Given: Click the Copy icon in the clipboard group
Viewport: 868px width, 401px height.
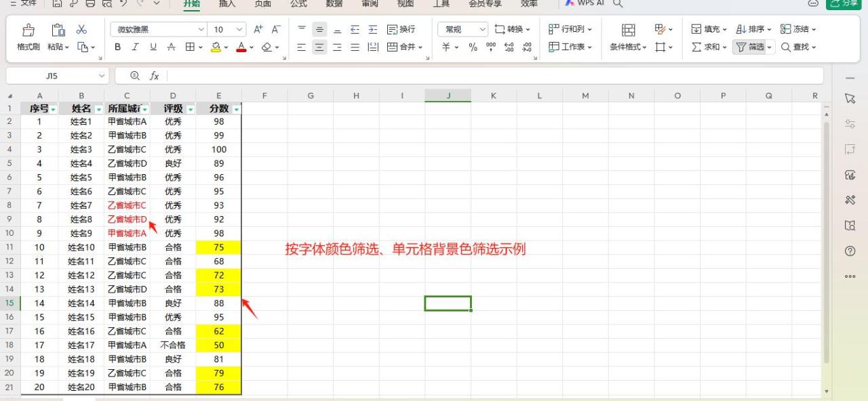Looking at the screenshot, I should (82, 47).
